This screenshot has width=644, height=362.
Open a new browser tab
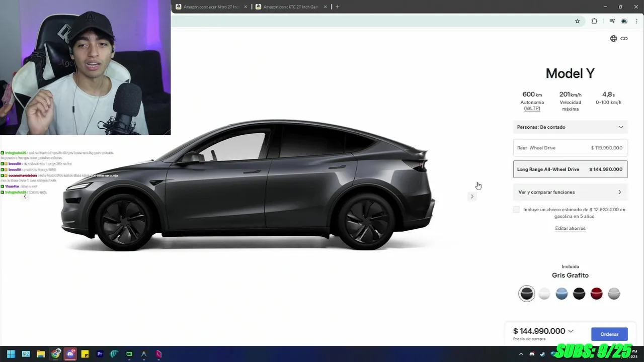337,7
